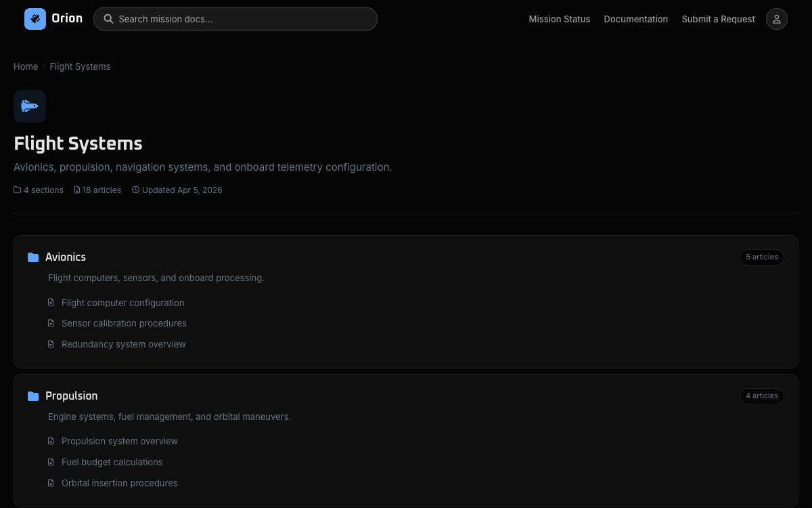Click the 18 articles text
This screenshot has width=812, height=508.
pyautogui.click(x=101, y=190)
